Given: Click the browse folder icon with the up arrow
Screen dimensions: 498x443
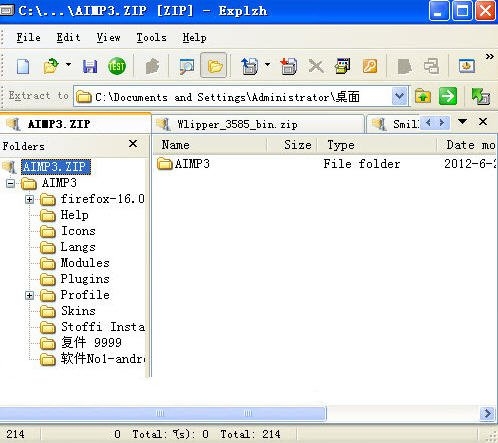Looking at the screenshot, I should pos(423,97).
